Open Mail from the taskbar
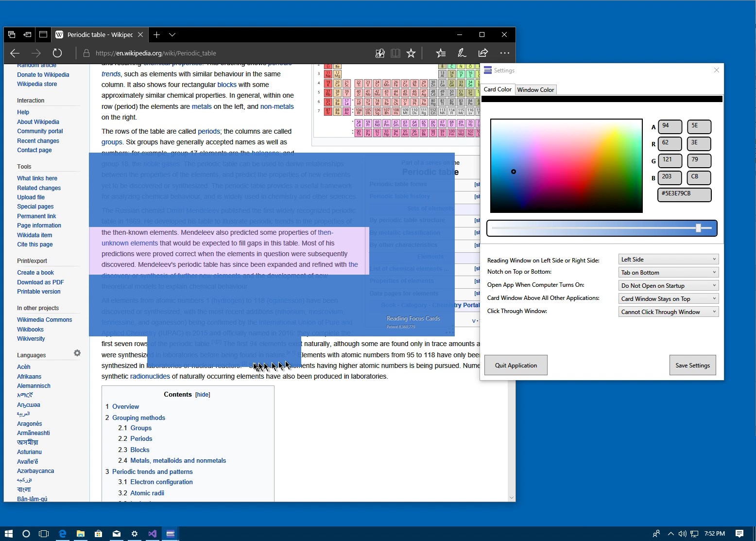The width and height of the screenshot is (756, 541). coord(117,534)
